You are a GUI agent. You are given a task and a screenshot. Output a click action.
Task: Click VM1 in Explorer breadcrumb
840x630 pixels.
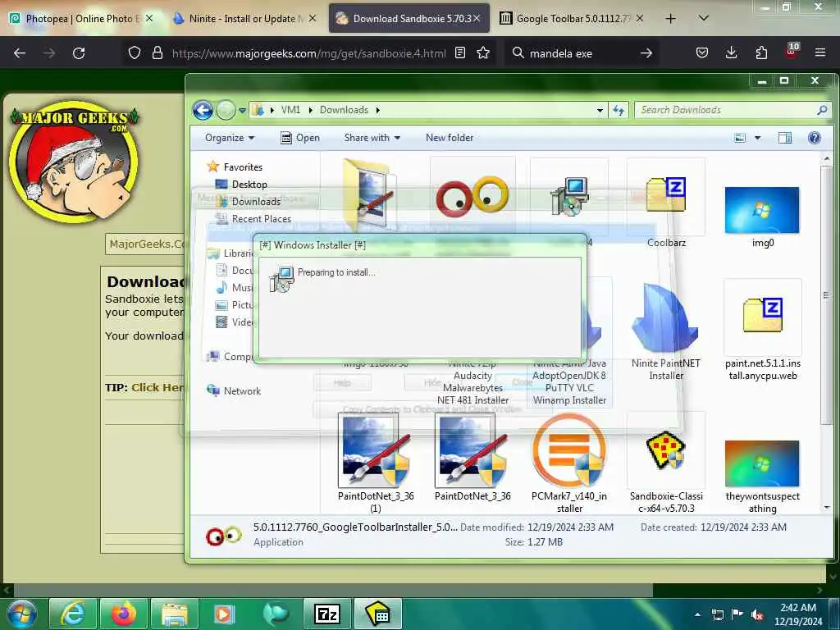[290, 110]
